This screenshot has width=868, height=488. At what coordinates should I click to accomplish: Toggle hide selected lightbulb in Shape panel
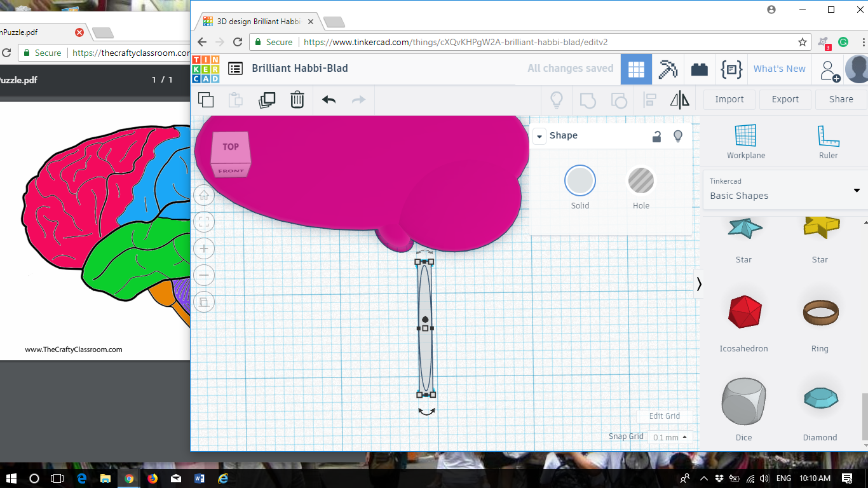pyautogui.click(x=678, y=136)
